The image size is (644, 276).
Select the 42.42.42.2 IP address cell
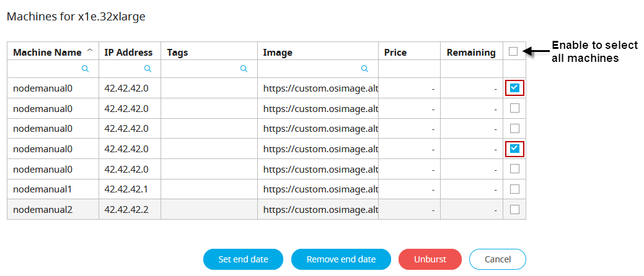click(x=126, y=209)
